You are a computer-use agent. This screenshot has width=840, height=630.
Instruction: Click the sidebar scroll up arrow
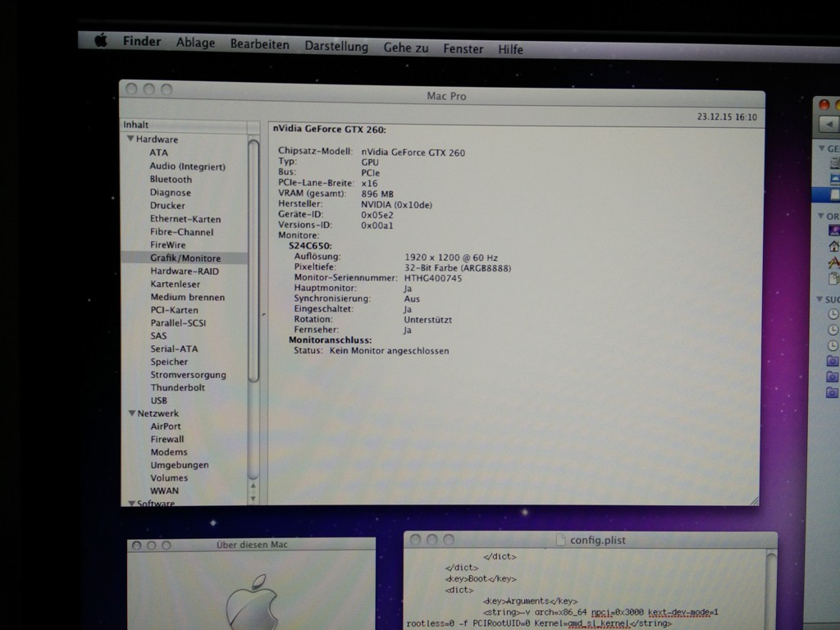coord(253,486)
